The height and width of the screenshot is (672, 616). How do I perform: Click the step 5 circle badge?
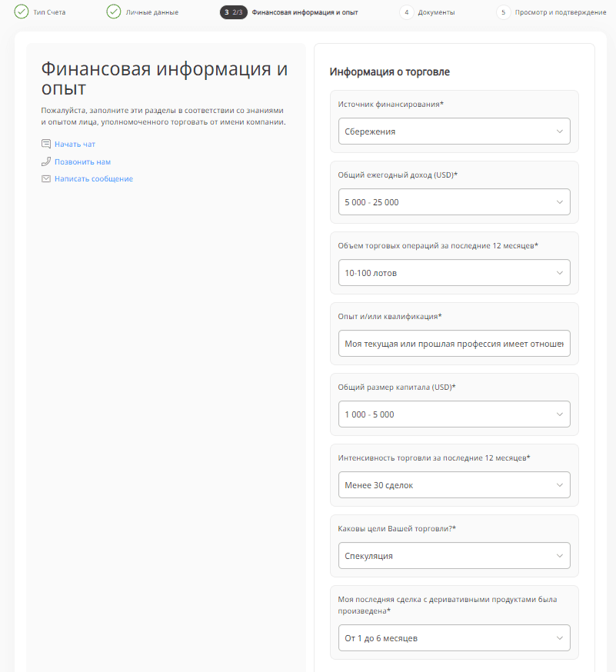click(x=503, y=12)
